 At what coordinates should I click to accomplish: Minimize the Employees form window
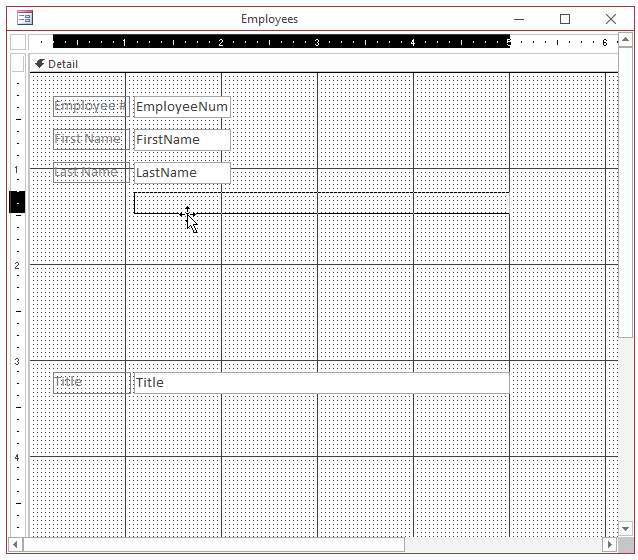pos(519,19)
